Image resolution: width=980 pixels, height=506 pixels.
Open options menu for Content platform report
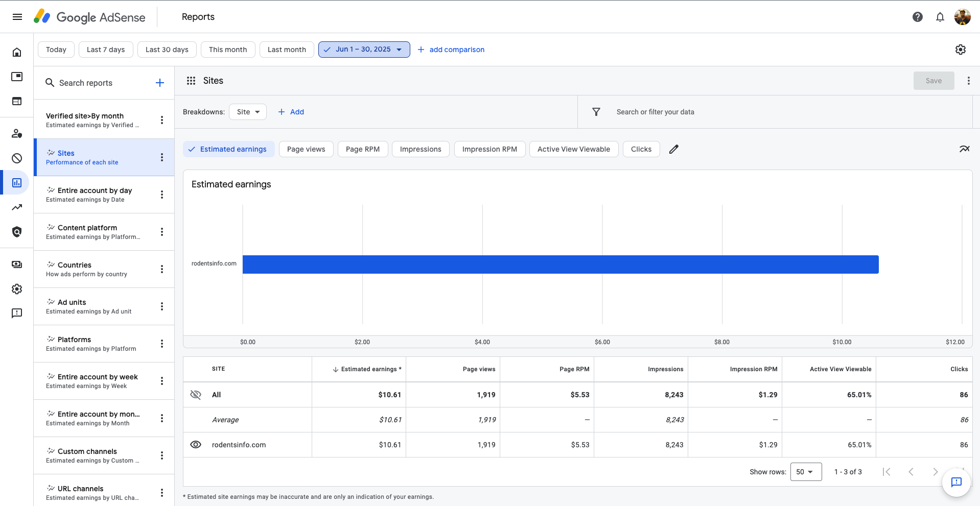(x=162, y=232)
